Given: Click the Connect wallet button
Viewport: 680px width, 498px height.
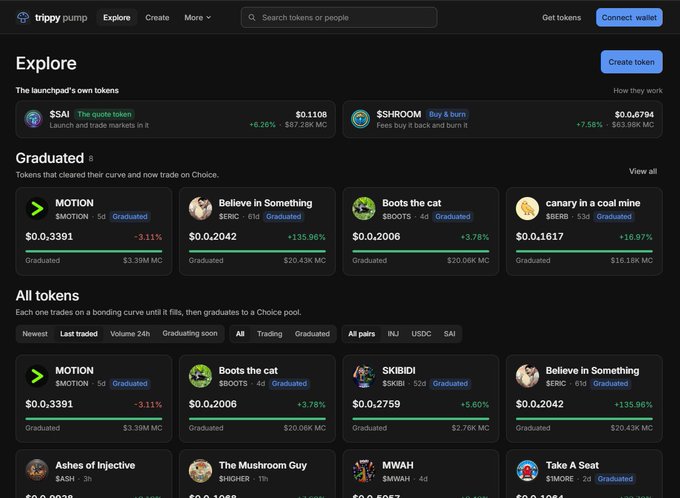Looking at the screenshot, I should pyautogui.click(x=629, y=17).
